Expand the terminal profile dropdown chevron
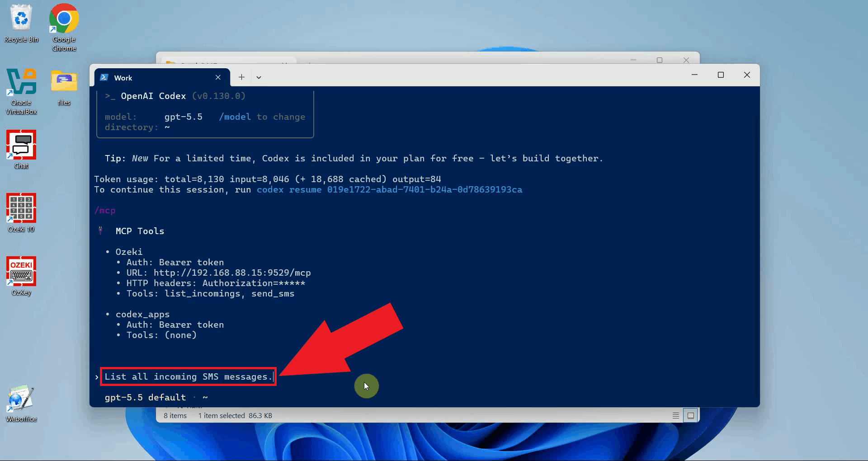Image resolution: width=868 pixels, height=461 pixels. [x=259, y=77]
